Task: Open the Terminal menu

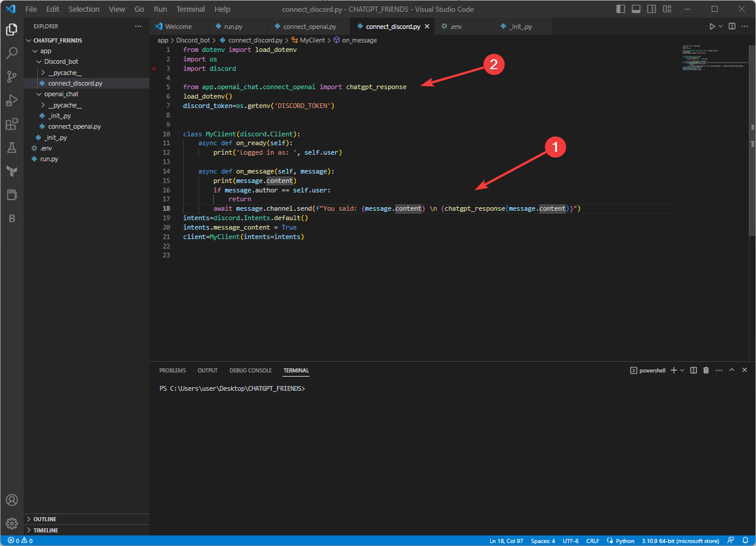Action: [191, 9]
